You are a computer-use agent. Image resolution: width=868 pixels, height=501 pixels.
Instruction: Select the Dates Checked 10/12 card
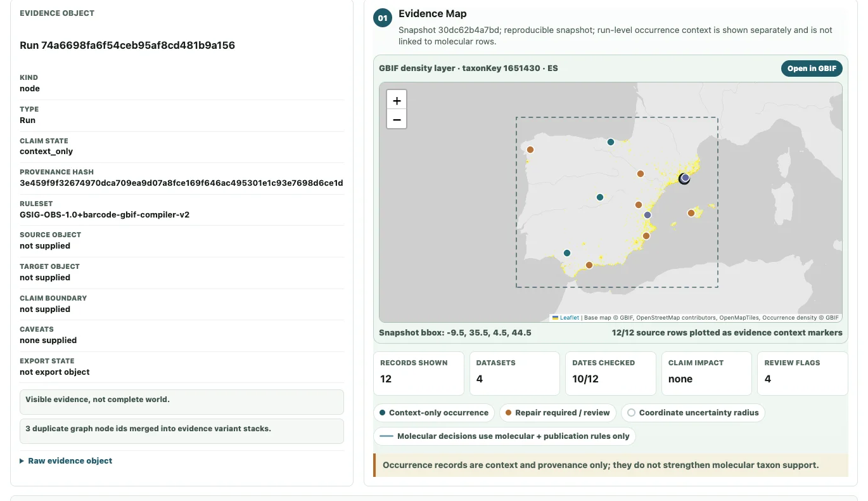pyautogui.click(x=611, y=374)
